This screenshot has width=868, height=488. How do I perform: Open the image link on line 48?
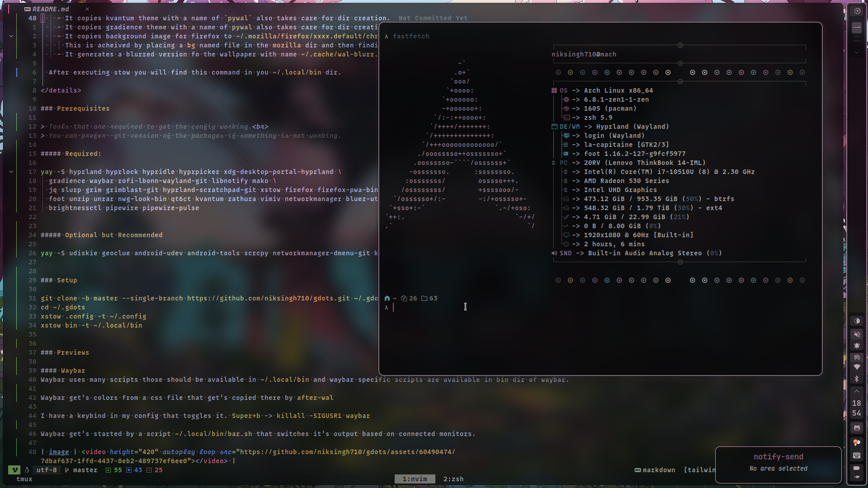point(59,452)
